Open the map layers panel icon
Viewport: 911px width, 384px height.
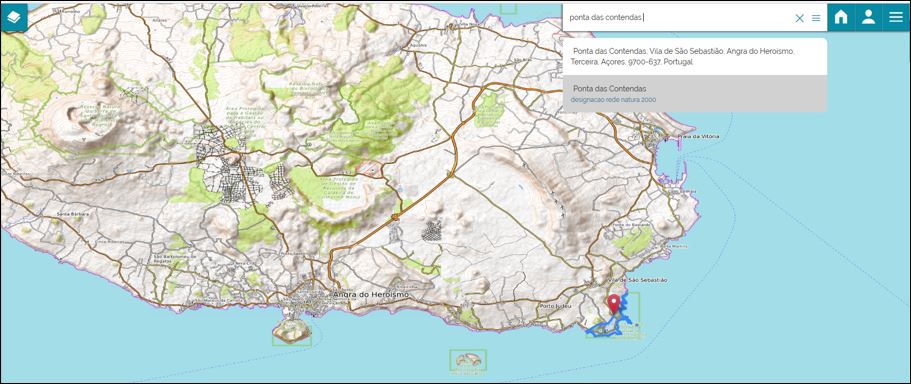tap(14, 17)
